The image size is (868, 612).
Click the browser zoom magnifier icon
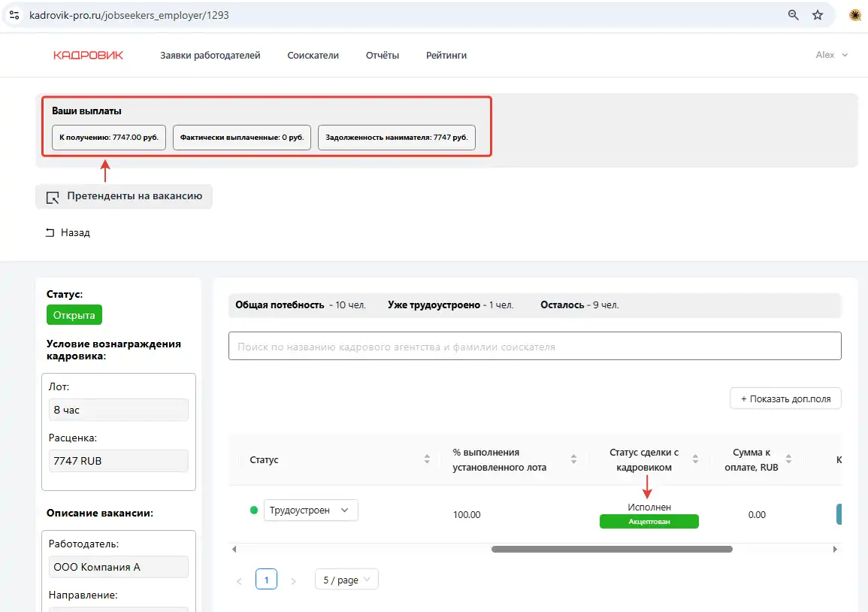coord(793,15)
